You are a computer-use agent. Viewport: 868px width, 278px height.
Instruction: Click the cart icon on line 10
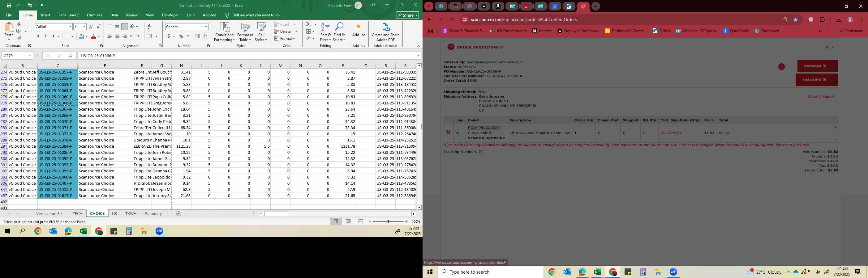(448, 133)
